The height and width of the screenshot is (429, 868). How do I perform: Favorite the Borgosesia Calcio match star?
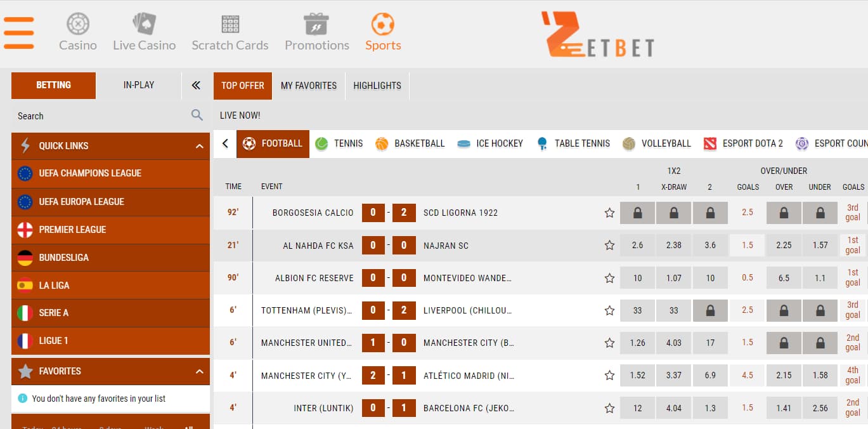[x=609, y=213]
